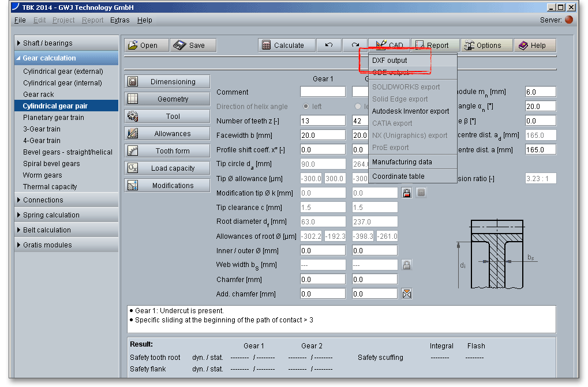The image size is (588, 387).
Task: Open the Extras menu
Action: point(120,20)
